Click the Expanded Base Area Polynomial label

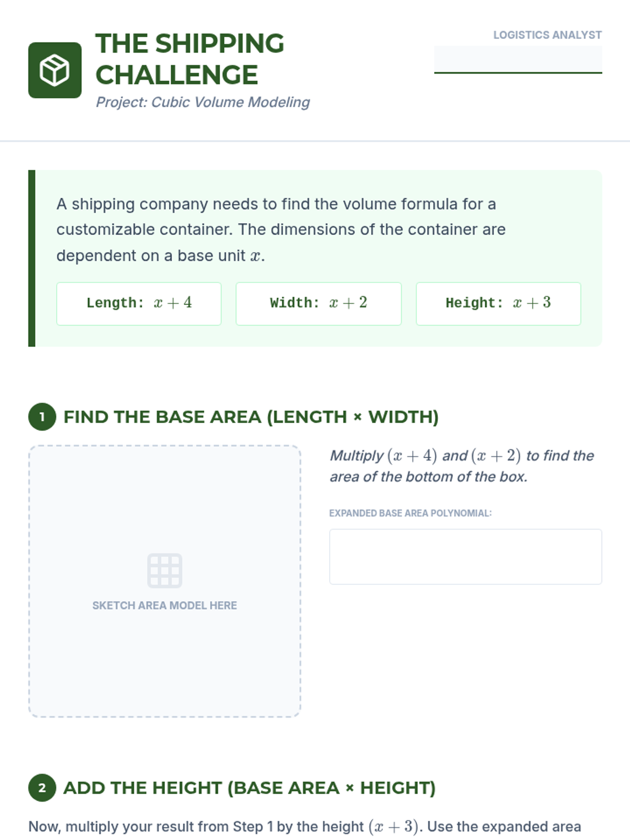[411, 513]
